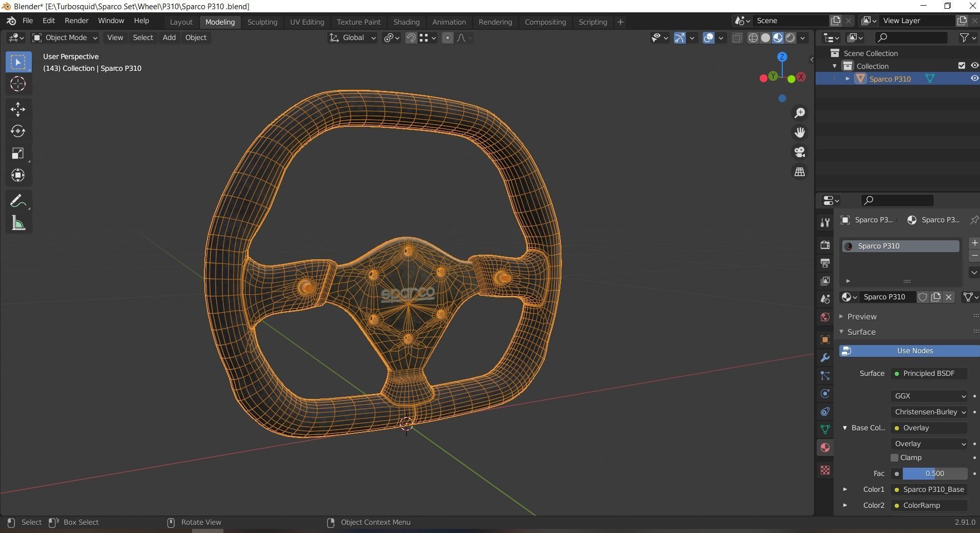The width and height of the screenshot is (980, 533).
Task: Open the Modifier properties wrench tab
Action: (x=825, y=358)
